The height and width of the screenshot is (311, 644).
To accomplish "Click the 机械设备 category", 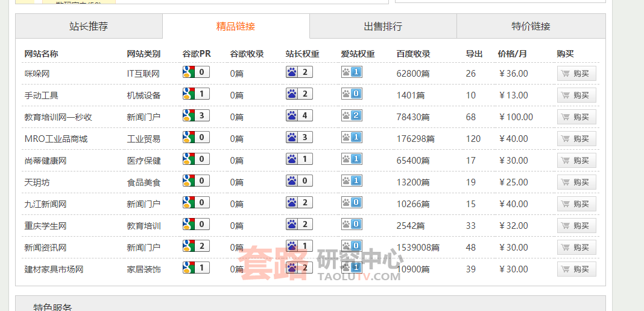I will tap(144, 96).
